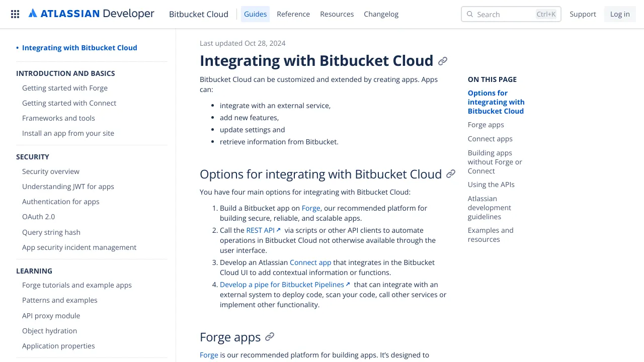The width and height of the screenshot is (644, 362).
Task: Open Query string hash page
Action: pyautogui.click(x=51, y=232)
